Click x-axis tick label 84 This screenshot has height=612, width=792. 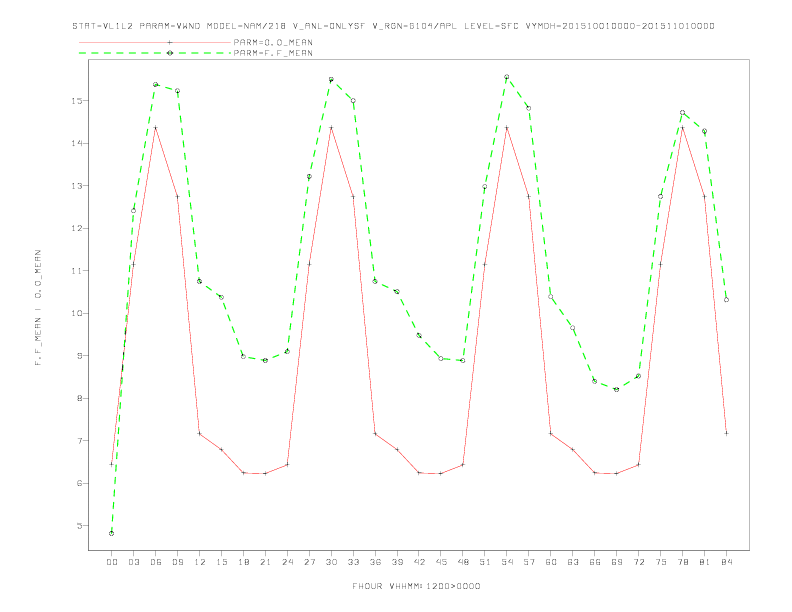726,562
